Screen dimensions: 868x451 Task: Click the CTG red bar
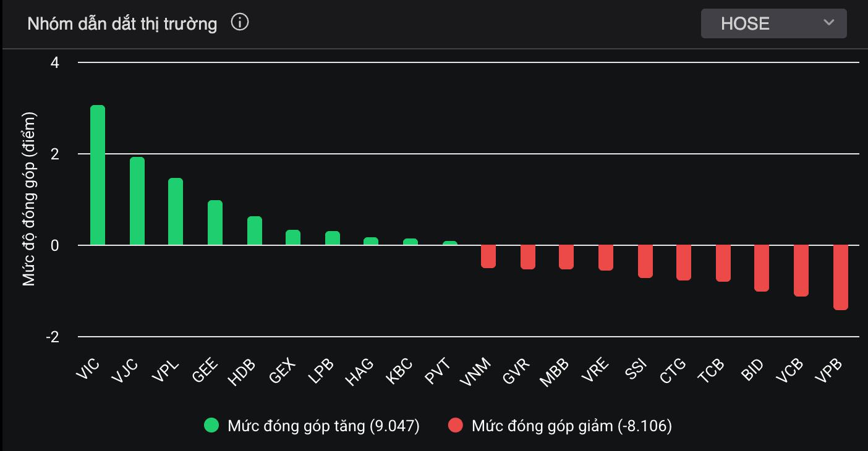click(684, 263)
